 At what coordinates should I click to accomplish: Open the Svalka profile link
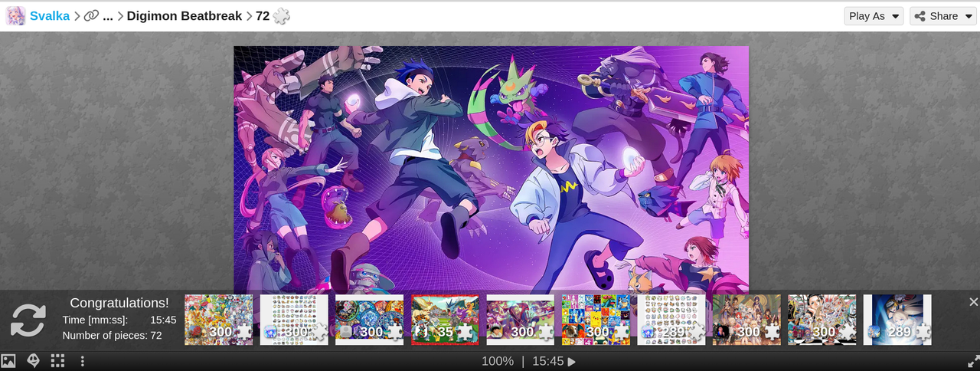click(x=50, y=16)
